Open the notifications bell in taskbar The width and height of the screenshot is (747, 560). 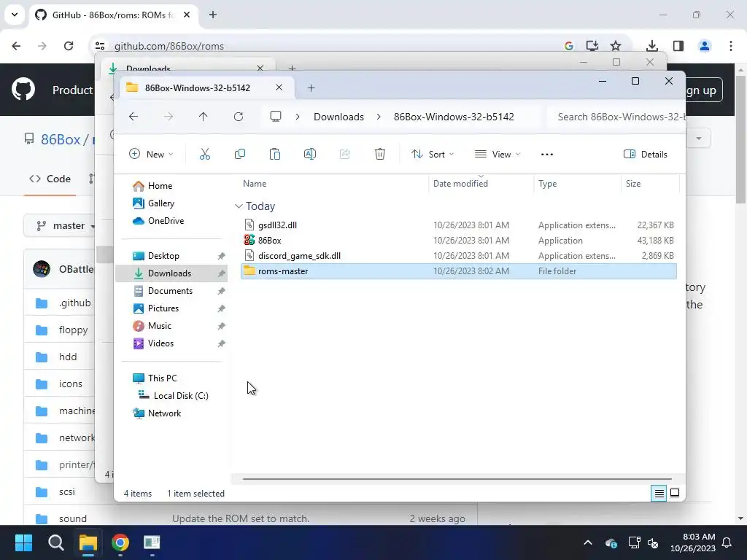pyautogui.click(x=727, y=542)
